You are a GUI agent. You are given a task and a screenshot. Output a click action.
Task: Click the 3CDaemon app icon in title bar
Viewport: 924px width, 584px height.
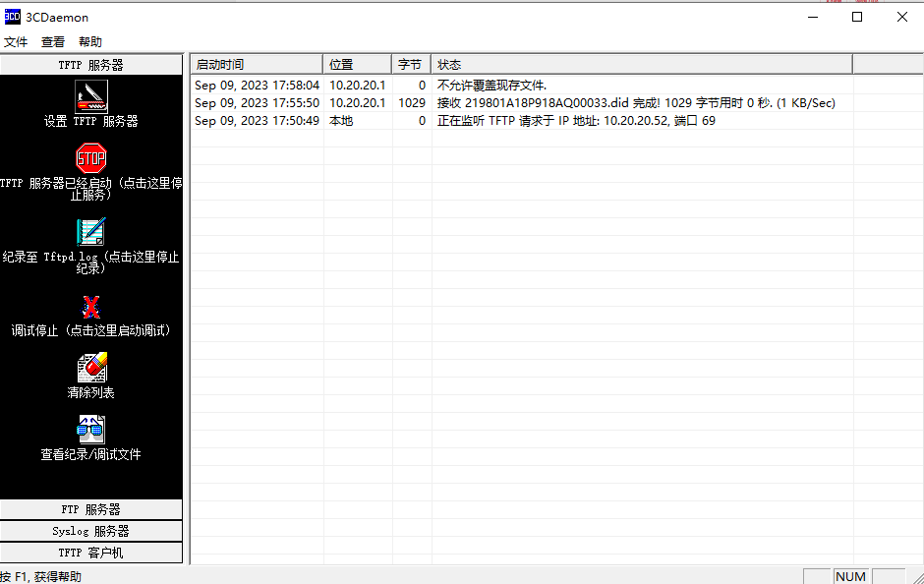[x=13, y=17]
